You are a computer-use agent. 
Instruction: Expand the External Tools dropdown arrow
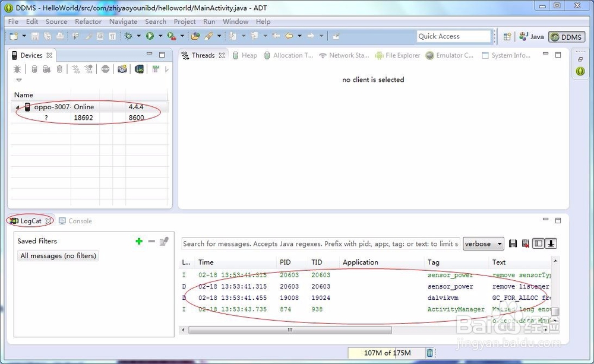coord(182,36)
